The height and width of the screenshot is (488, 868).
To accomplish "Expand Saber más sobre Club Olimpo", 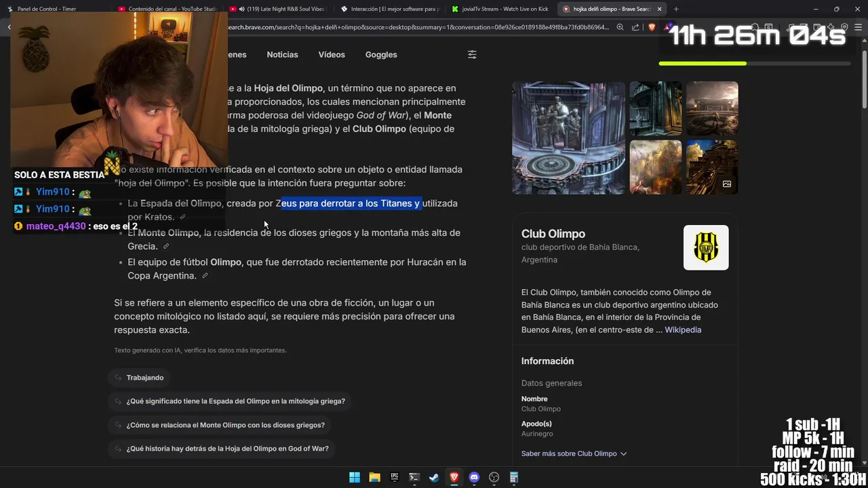I will click(574, 453).
